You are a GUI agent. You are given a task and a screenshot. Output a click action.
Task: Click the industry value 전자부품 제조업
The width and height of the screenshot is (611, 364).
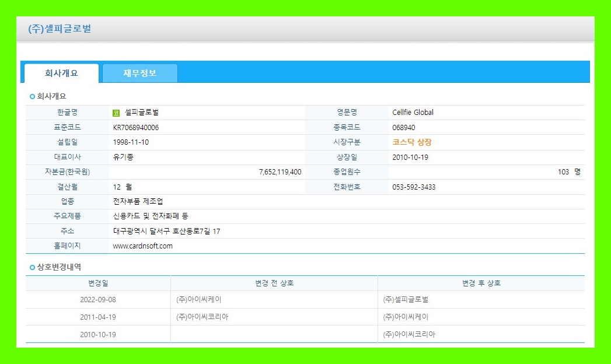point(138,202)
